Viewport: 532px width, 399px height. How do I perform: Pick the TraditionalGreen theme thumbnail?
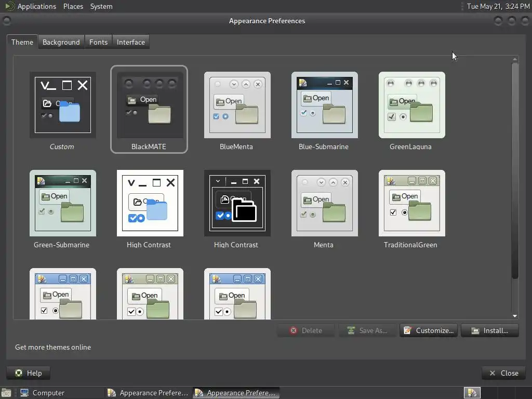[411, 203]
